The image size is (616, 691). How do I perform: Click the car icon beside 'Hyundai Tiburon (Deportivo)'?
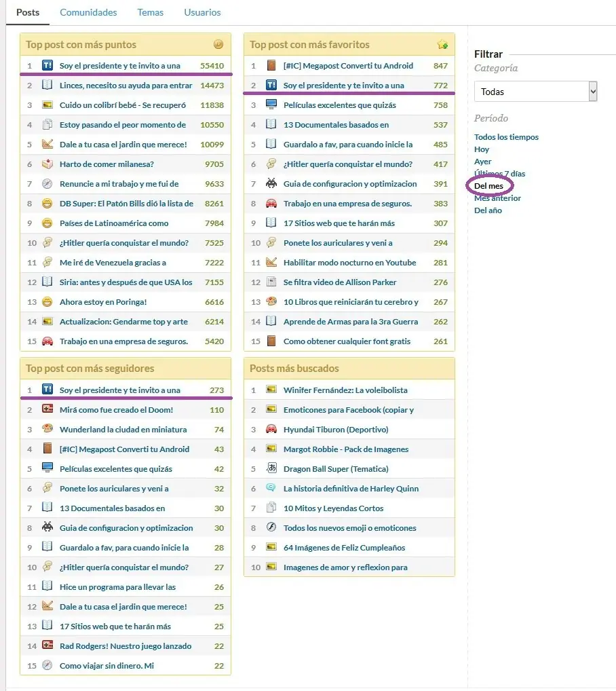271,429
